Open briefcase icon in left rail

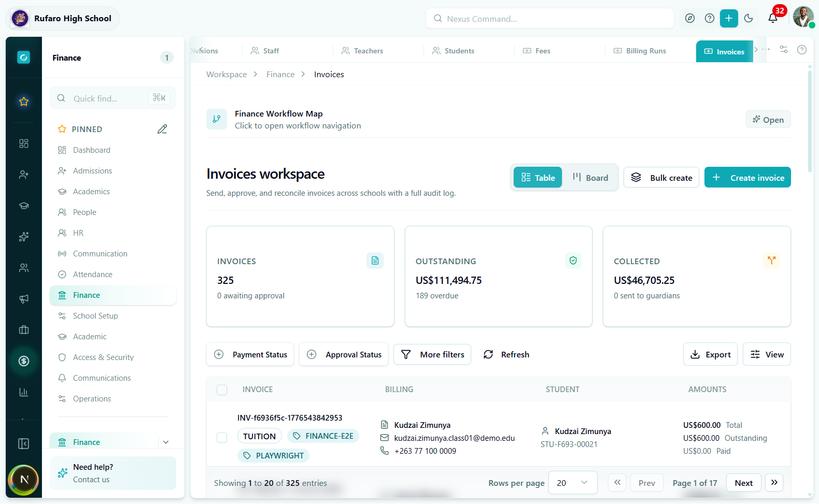[x=24, y=330]
